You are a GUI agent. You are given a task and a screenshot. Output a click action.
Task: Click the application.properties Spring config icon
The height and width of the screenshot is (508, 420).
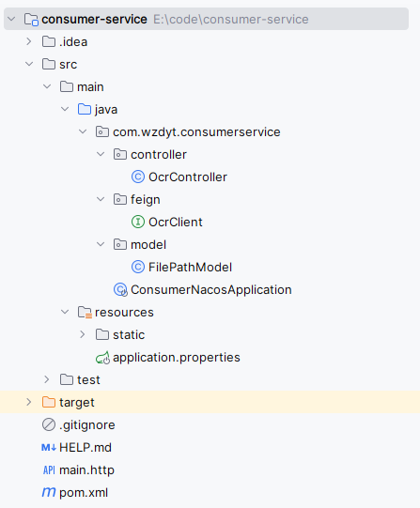tap(102, 358)
